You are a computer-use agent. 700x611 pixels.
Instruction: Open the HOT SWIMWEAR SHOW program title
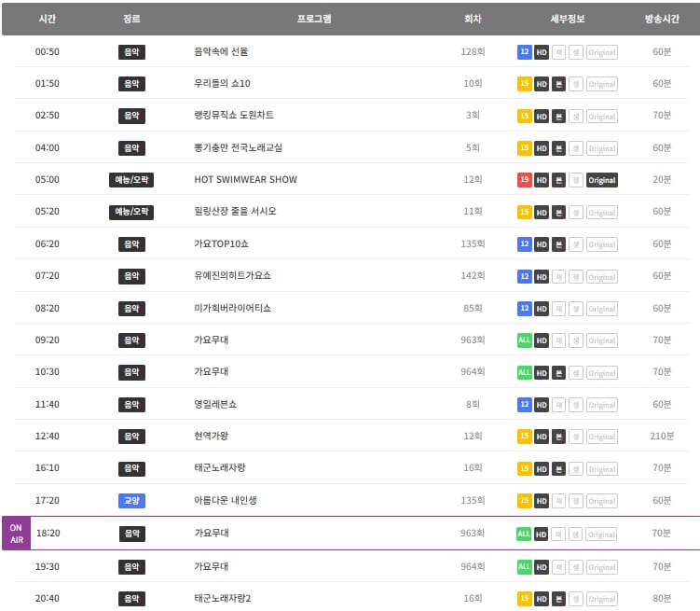(245, 179)
